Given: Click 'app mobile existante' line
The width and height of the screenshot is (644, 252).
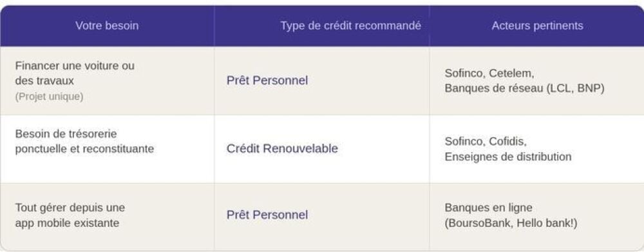Looking at the screenshot, I should (67, 223).
